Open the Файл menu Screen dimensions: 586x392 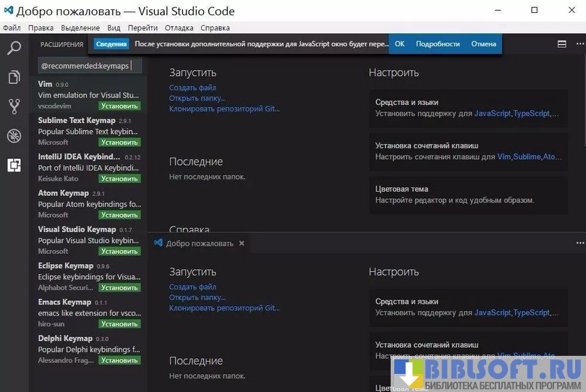(x=12, y=28)
